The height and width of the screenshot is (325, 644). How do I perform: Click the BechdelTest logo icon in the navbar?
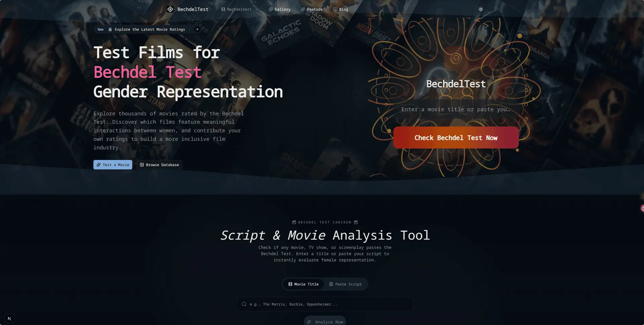(170, 9)
